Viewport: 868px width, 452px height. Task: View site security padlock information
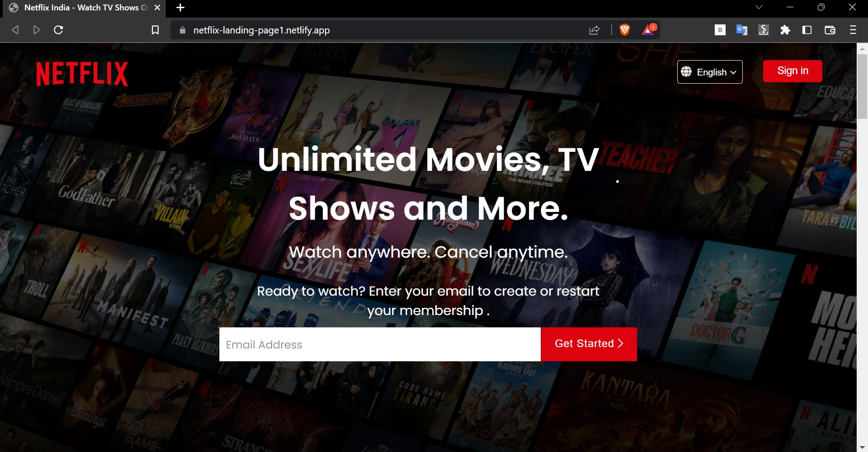[182, 30]
